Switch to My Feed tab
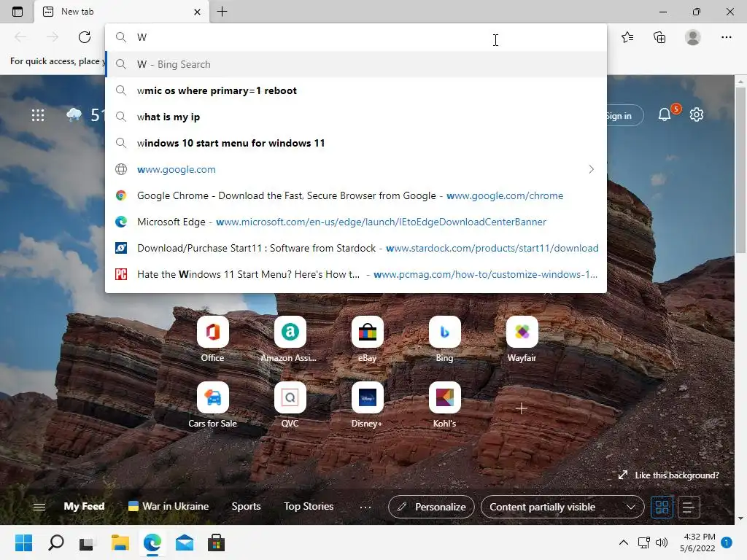747x560 pixels. click(x=84, y=506)
